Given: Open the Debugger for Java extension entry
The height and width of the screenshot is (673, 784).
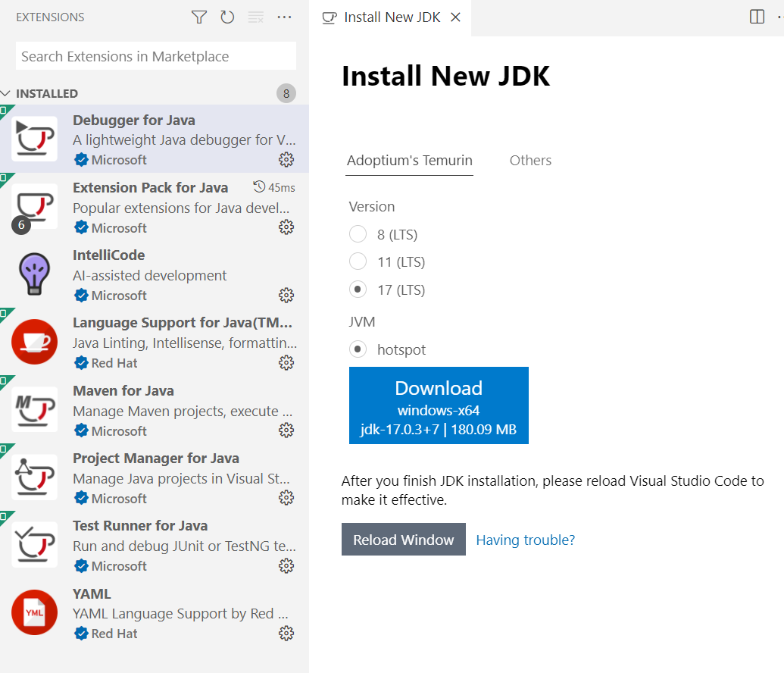Looking at the screenshot, I should (155, 139).
